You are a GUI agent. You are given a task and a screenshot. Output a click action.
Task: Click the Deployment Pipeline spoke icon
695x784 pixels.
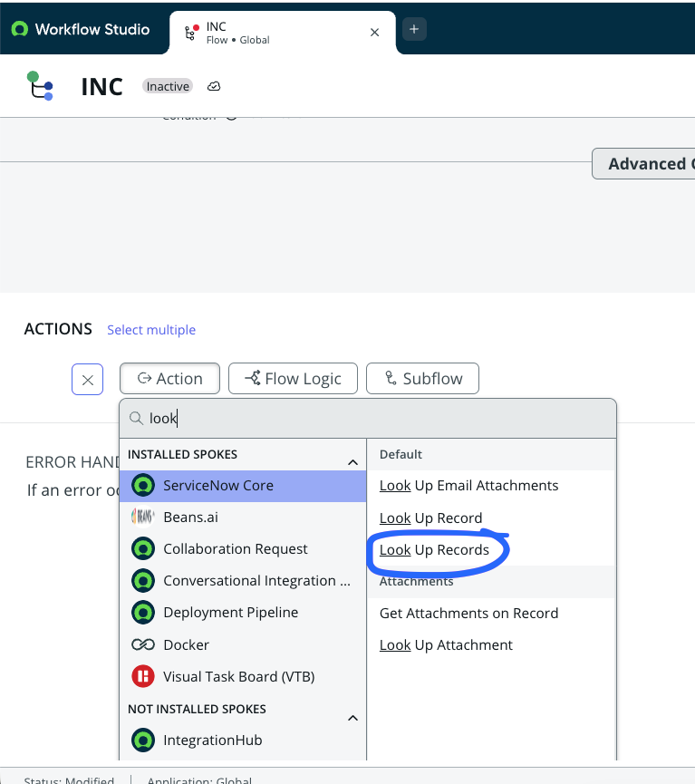click(x=143, y=613)
